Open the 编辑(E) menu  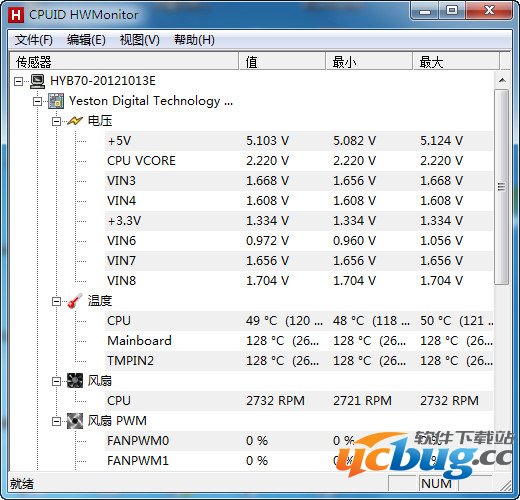86,40
